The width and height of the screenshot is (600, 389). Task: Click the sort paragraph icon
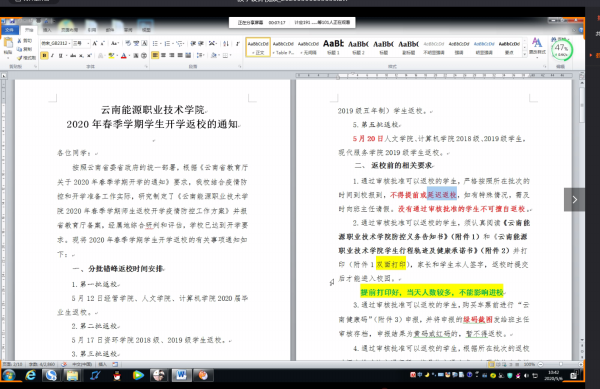pyautogui.click(x=226, y=44)
